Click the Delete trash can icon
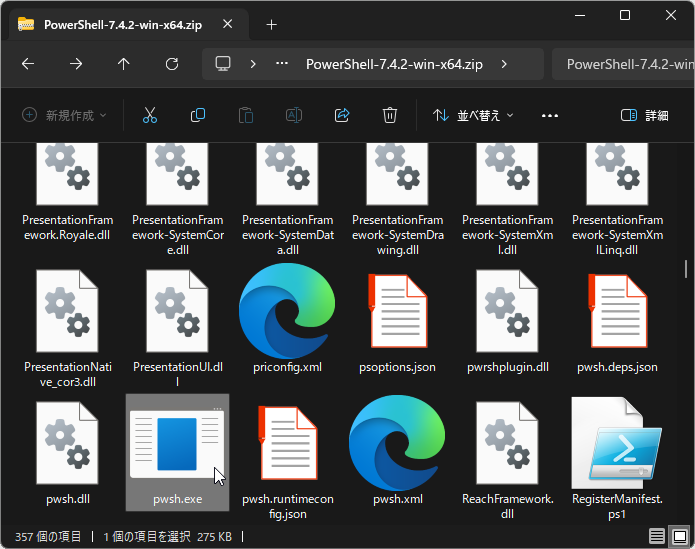Screen dimensions: 695x549 click(x=390, y=115)
